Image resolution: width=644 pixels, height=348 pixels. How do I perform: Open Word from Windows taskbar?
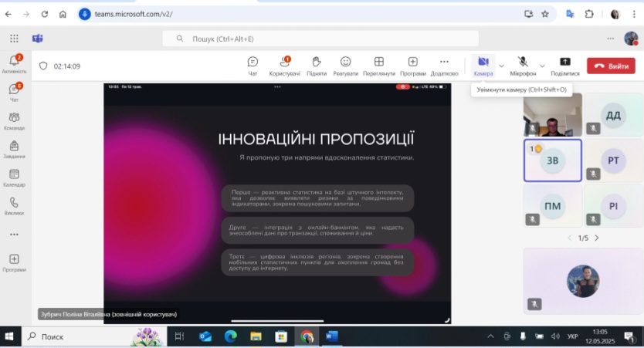coord(331,336)
